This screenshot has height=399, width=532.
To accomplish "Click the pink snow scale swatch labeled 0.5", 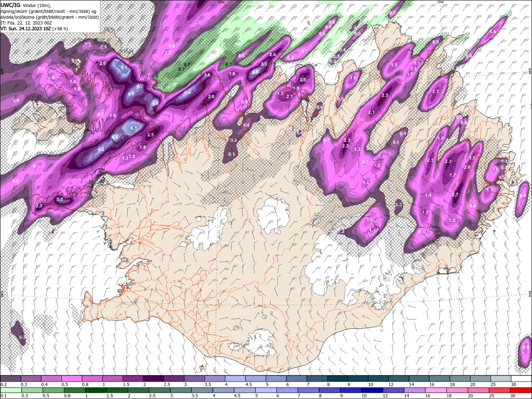I will 71,379.
